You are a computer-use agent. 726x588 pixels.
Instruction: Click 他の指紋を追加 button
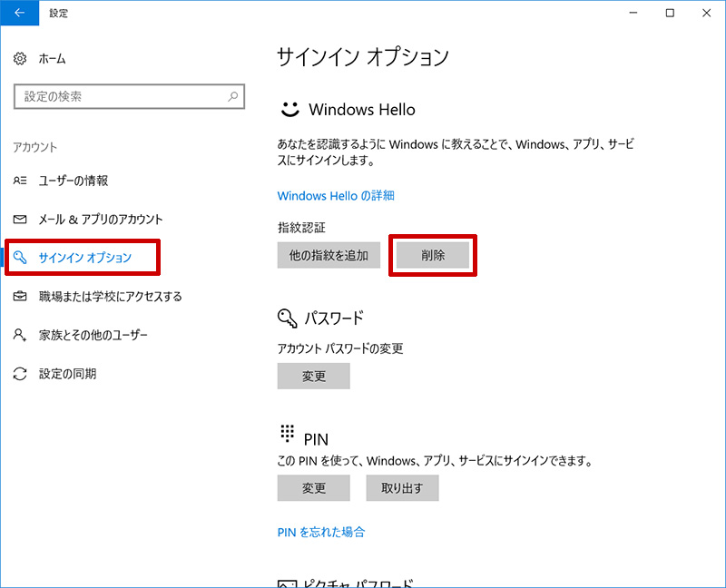tap(329, 255)
